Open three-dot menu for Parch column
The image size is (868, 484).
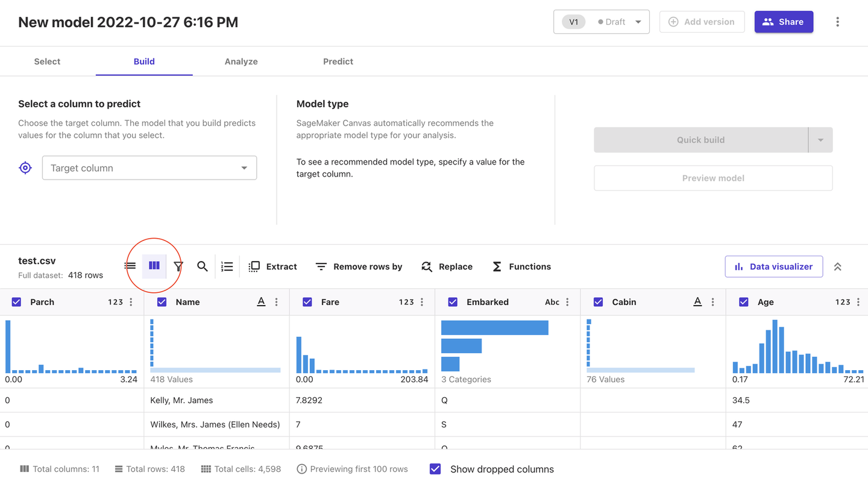coord(131,302)
